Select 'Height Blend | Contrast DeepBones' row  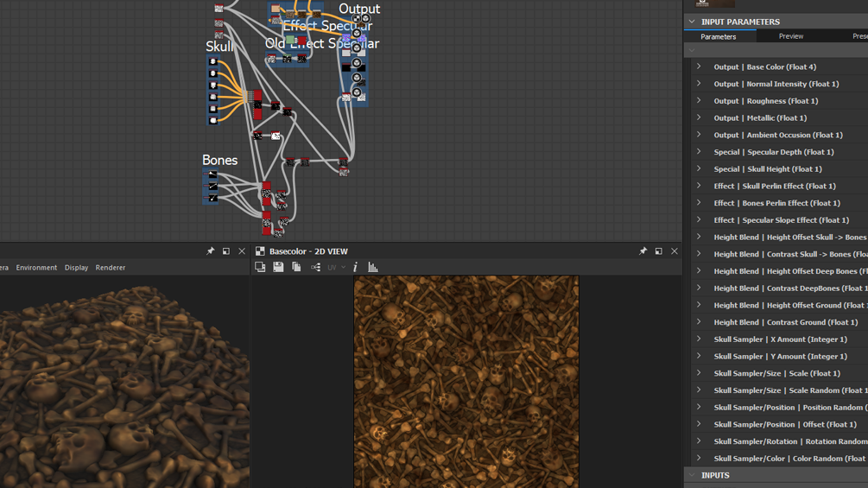[x=779, y=288]
